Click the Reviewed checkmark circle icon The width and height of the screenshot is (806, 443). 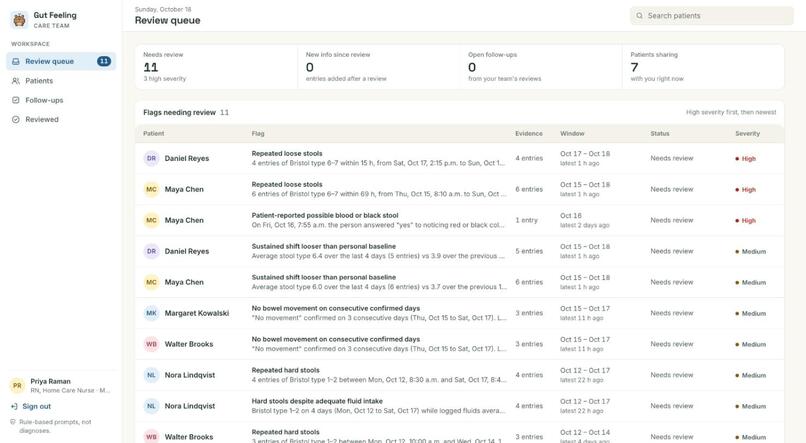pos(16,119)
